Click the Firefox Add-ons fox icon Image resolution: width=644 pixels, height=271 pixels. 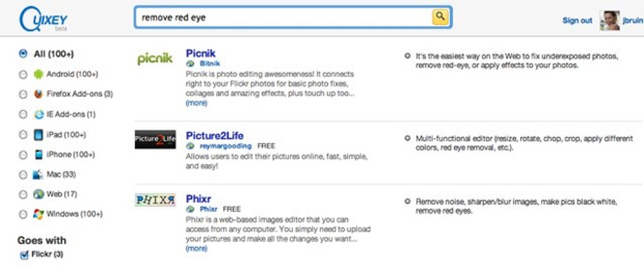click(39, 94)
